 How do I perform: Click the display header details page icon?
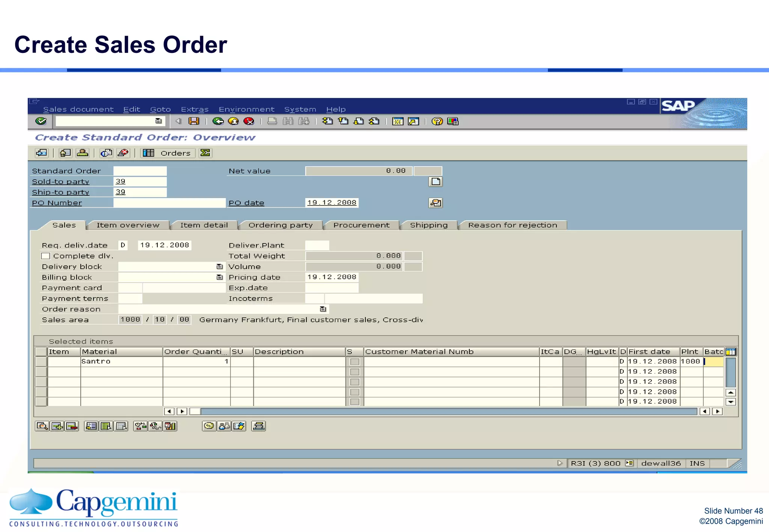(436, 182)
